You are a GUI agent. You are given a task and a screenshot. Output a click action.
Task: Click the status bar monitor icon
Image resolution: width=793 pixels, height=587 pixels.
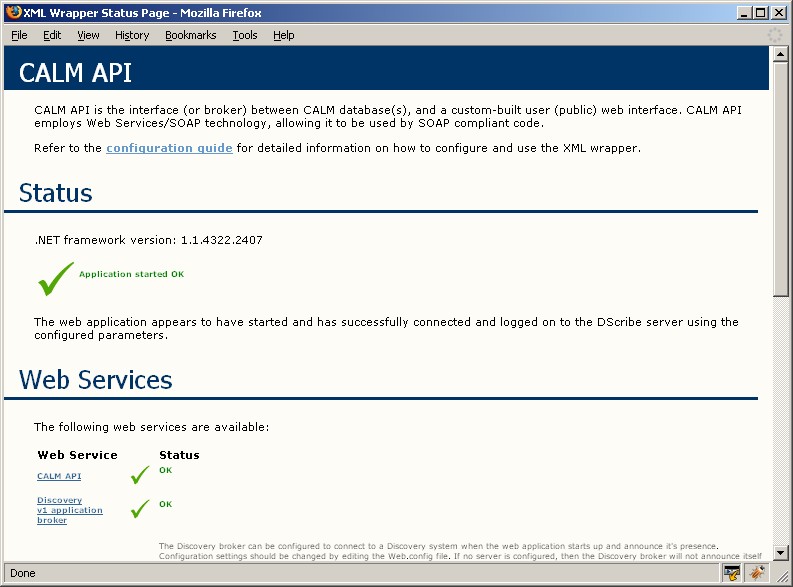click(x=731, y=573)
